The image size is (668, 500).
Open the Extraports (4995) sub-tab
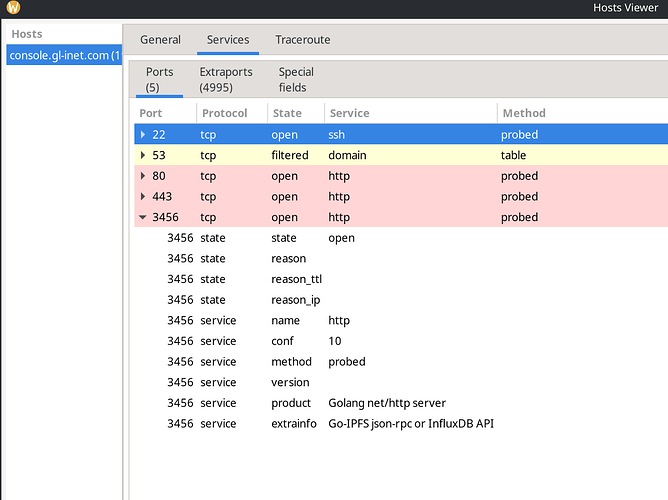pyautogui.click(x=226, y=80)
